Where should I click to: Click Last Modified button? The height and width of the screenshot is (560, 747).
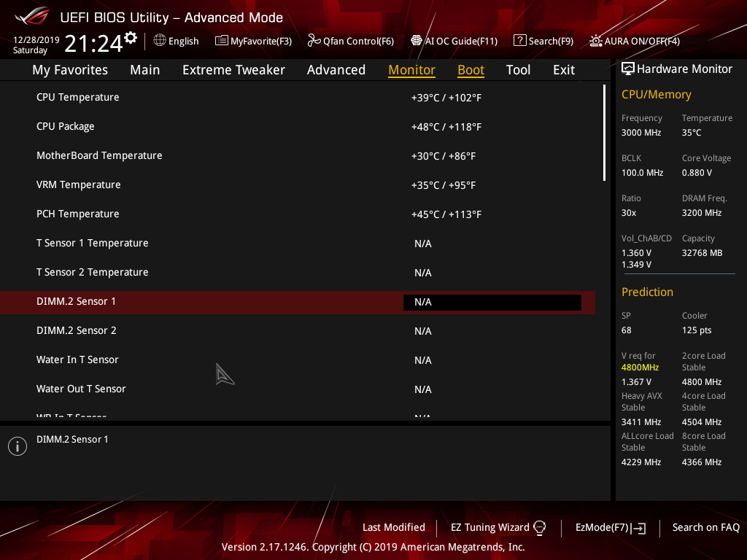(393, 527)
